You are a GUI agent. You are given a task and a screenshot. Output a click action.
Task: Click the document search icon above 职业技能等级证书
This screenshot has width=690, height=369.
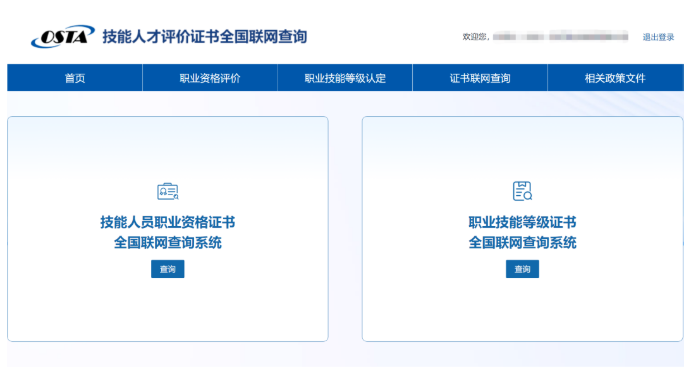[522, 191]
